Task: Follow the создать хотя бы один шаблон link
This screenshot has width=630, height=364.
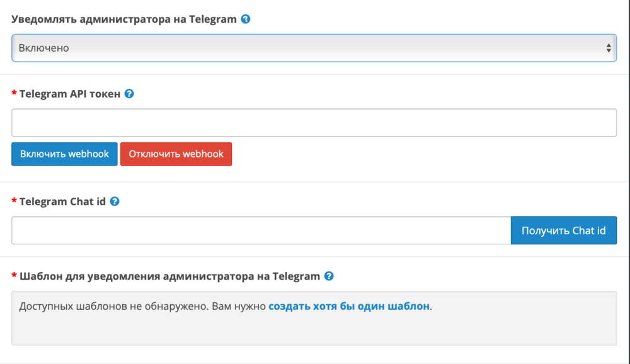Action: [349, 306]
